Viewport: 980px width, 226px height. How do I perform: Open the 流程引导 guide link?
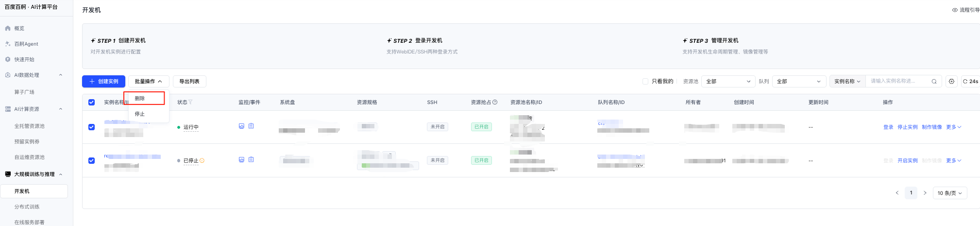966,10
